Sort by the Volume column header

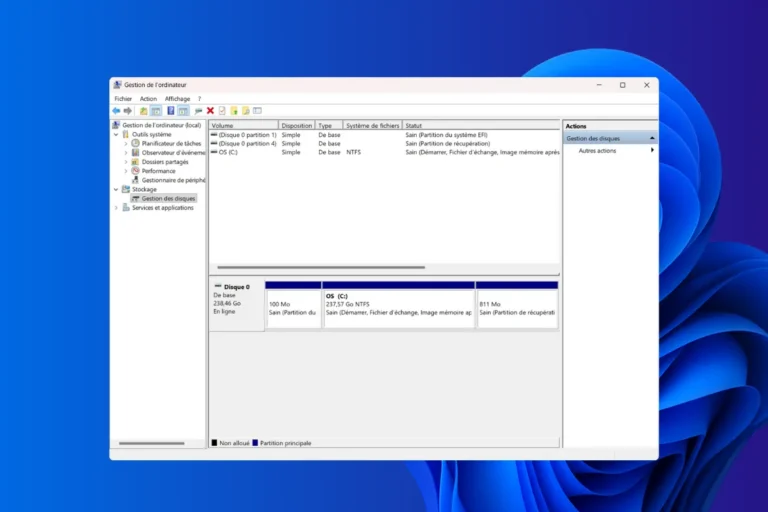click(x=243, y=125)
